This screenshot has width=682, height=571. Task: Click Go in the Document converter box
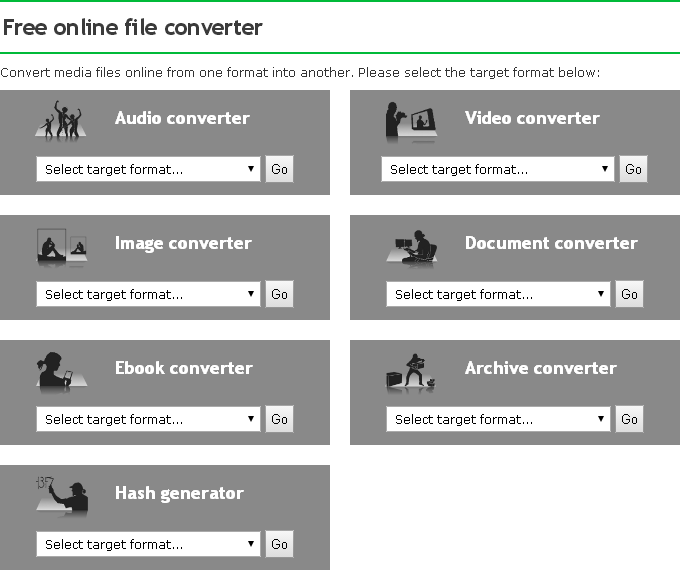point(629,294)
